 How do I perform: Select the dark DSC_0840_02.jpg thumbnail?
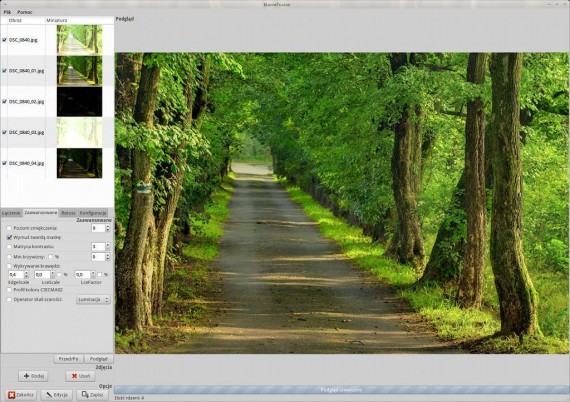coord(79,101)
